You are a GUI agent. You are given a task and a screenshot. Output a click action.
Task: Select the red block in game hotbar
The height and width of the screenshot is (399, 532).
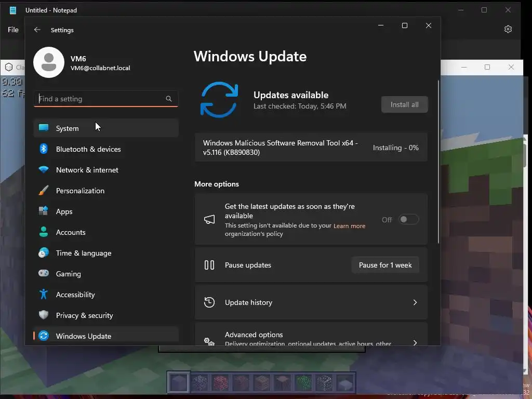tap(220, 383)
